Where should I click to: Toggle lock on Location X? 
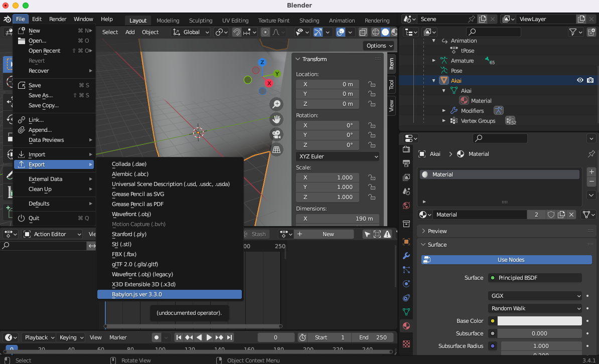371,84
